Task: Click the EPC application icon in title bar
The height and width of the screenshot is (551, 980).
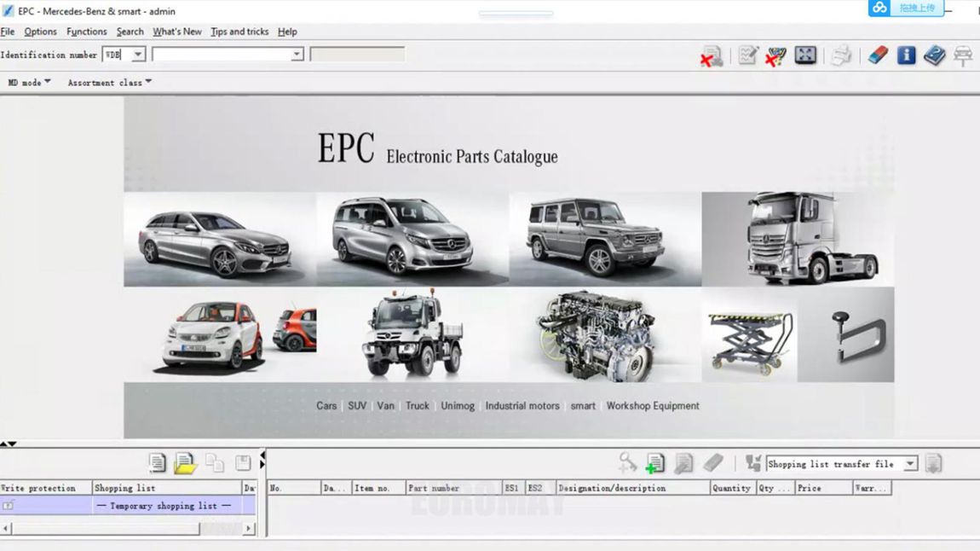Action: (8, 11)
